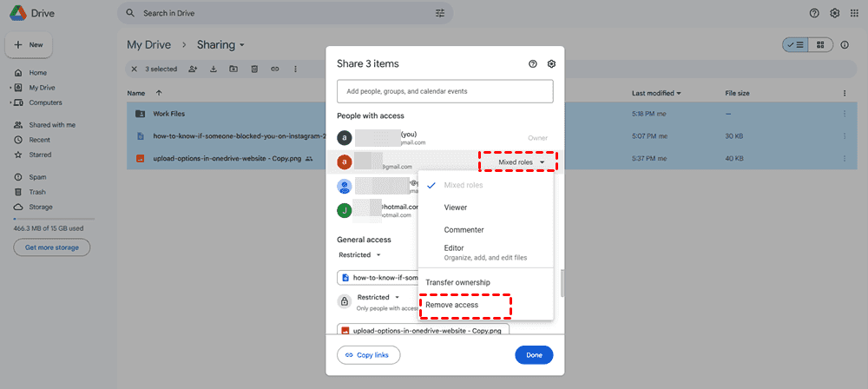Reverse sort direction arrow next to Name
This screenshot has width=868, height=389.
[159, 93]
